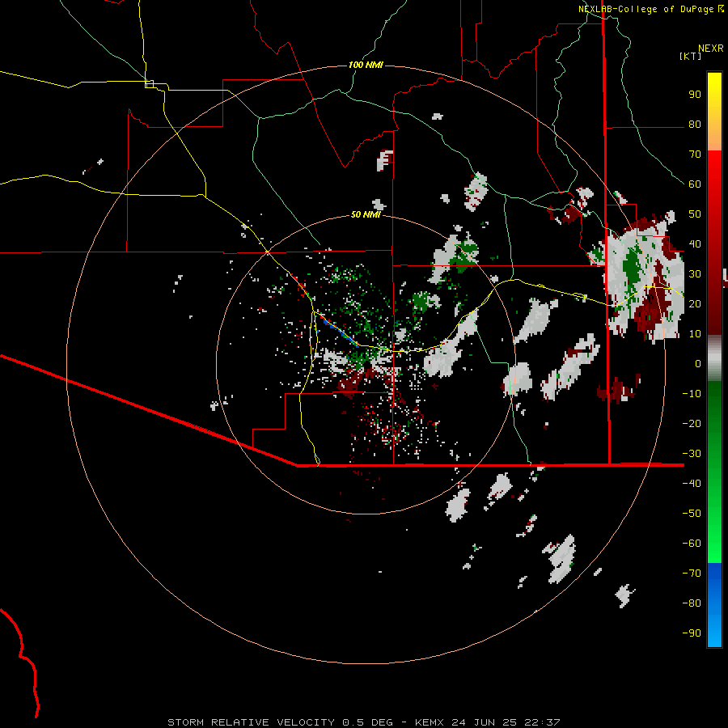This screenshot has height=728, width=728.
Task: Click the 20 value on velocity scale
Action: click(695, 303)
